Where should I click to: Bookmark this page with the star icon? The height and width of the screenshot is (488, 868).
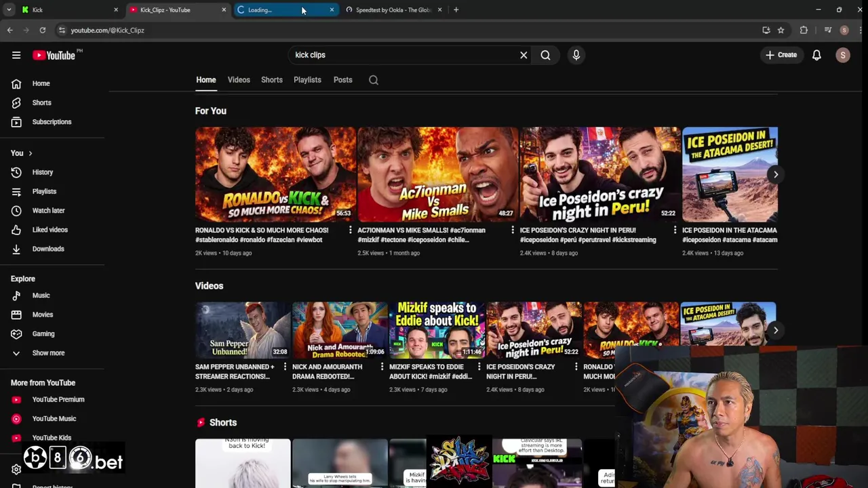click(x=781, y=30)
